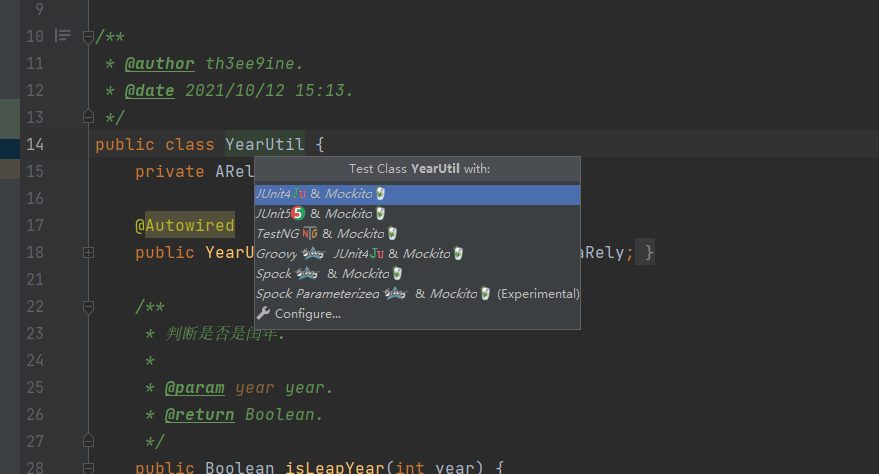Click the TestNG logo icon

tap(309, 234)
